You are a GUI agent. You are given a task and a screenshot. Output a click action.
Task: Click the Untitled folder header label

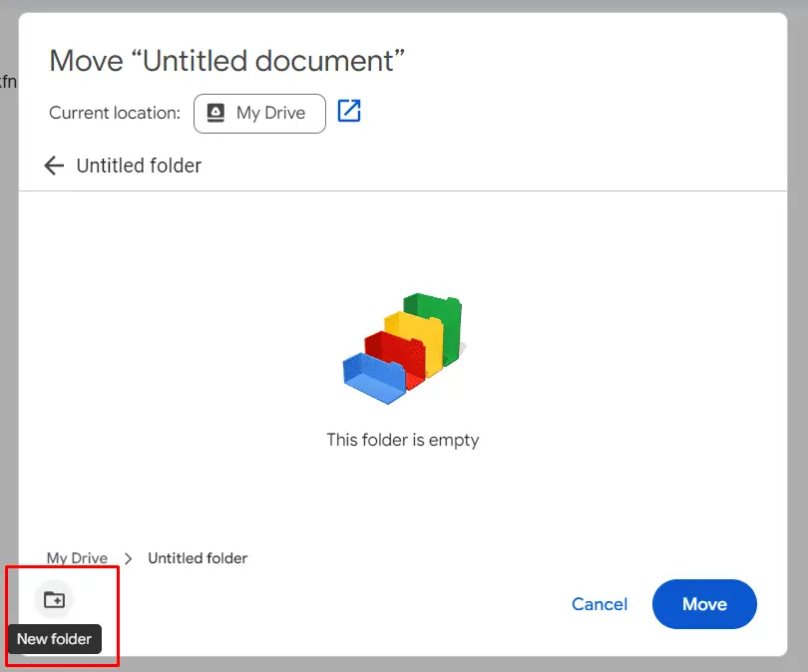(142, 166)
